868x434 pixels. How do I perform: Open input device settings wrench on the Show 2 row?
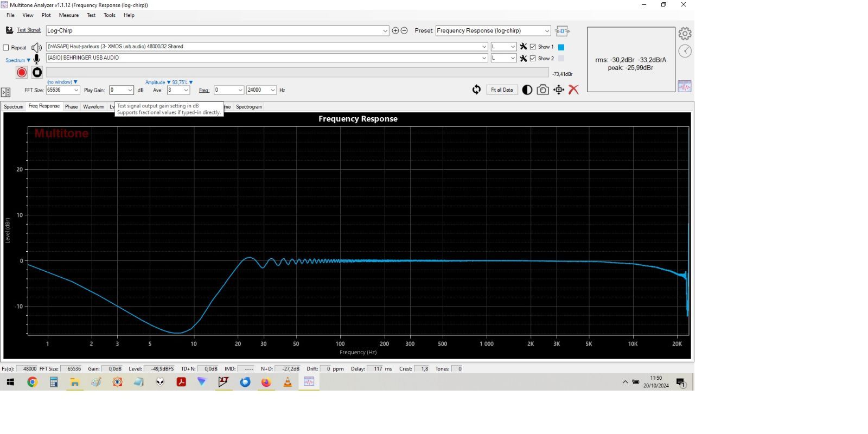524,58
